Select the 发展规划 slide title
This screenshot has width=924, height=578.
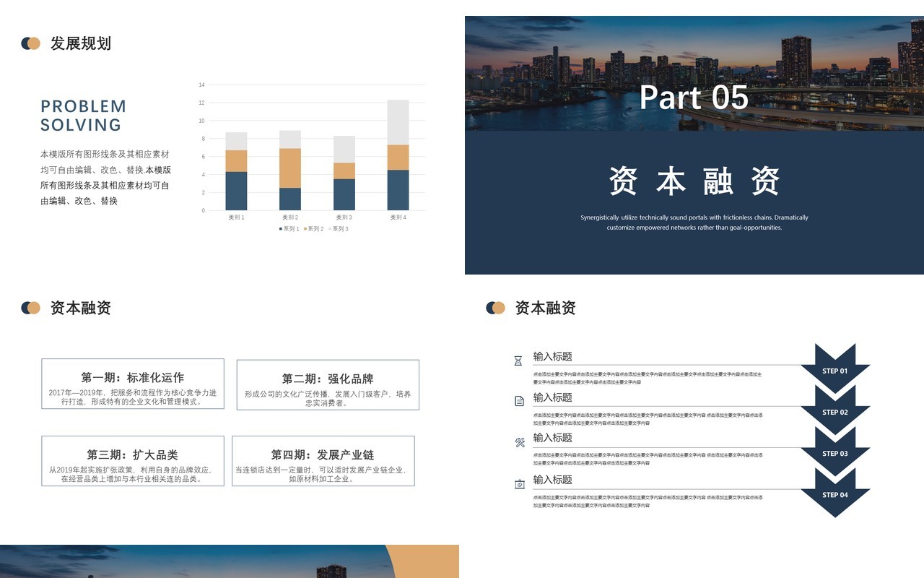pos(81,43)
